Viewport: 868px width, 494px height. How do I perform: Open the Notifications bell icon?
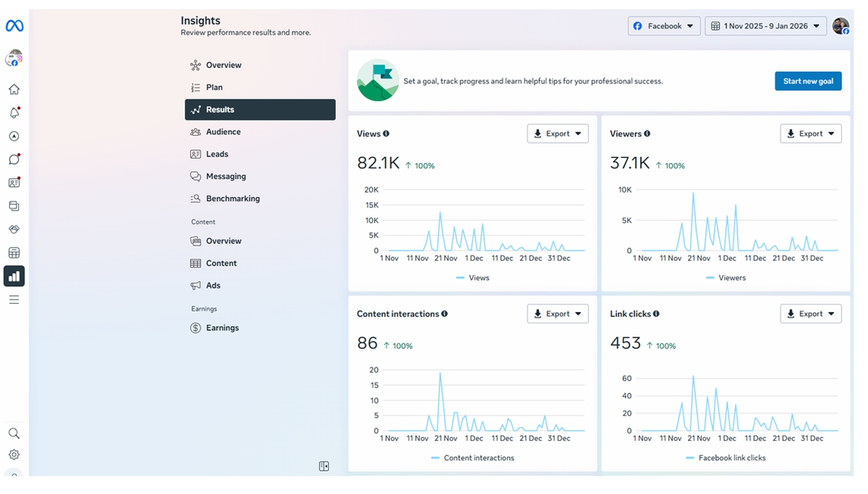[x=14, y=113]
